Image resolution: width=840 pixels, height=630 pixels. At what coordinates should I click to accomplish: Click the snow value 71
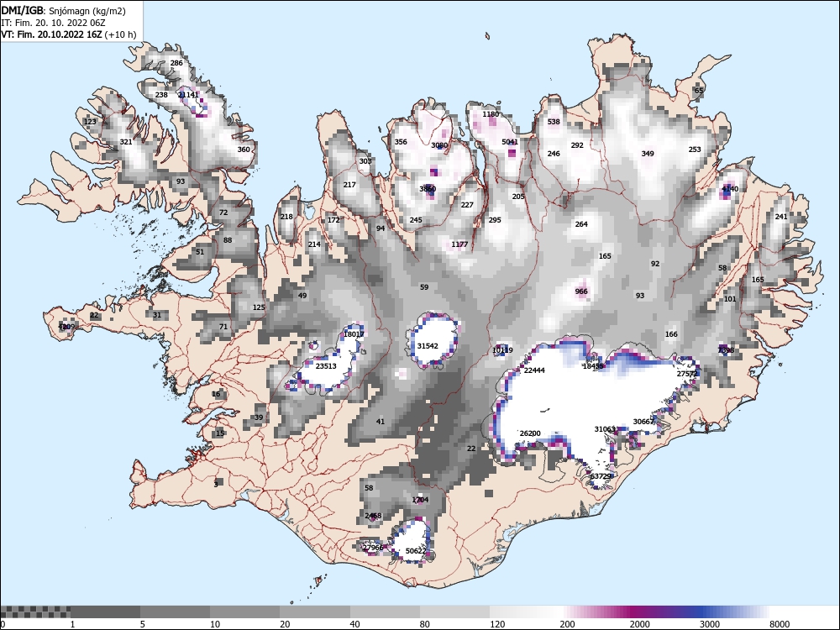(223, 327)
